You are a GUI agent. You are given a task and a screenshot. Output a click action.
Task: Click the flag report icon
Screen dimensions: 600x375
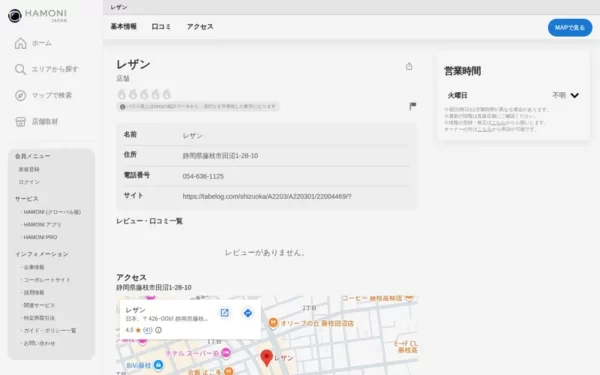[412, 106]
